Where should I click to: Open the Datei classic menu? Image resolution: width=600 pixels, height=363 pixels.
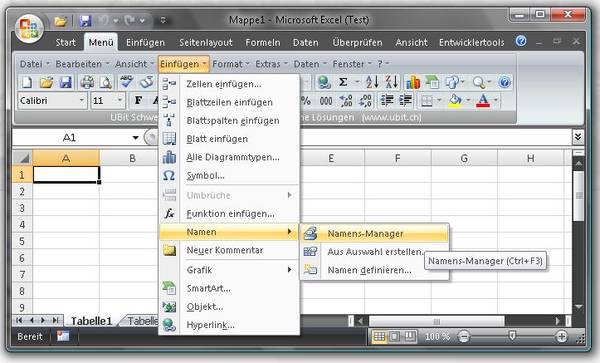click(x=34, y=64)
